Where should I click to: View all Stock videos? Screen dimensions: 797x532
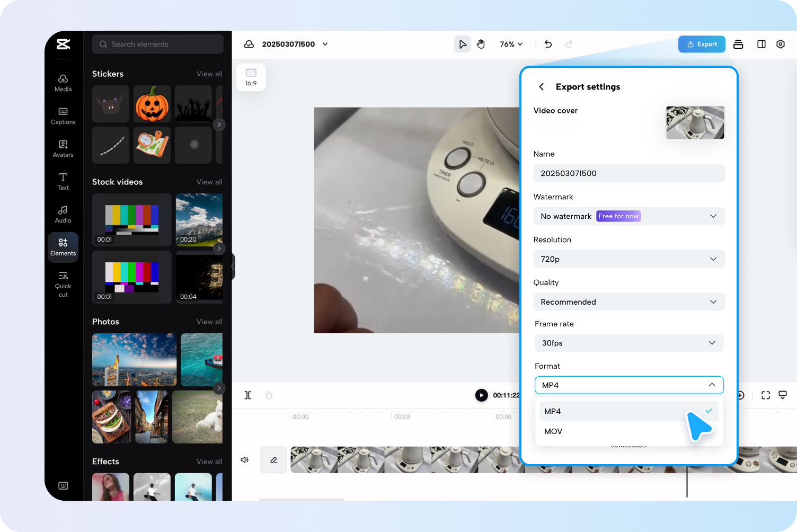(x=209, y=182)
